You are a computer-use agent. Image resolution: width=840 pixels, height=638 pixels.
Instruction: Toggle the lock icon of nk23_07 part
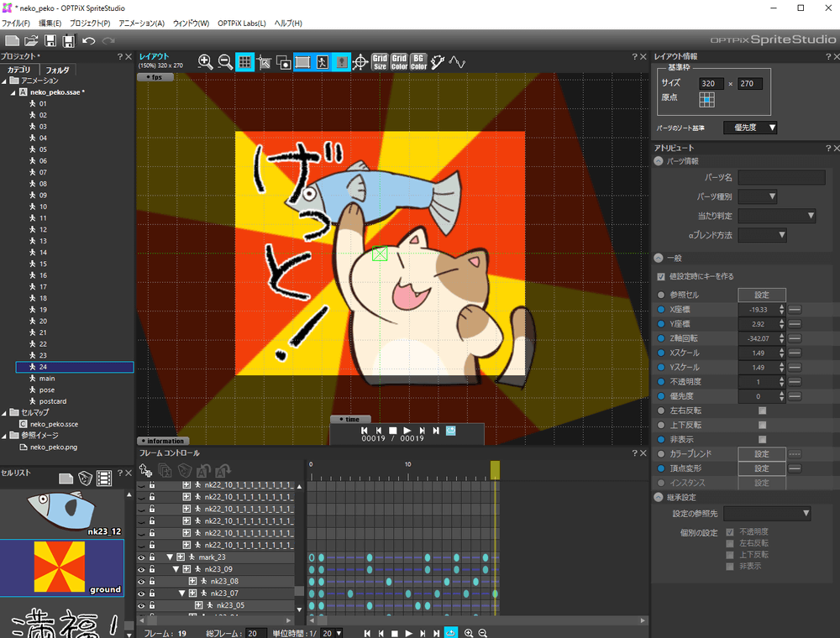[x=152, y=593]
